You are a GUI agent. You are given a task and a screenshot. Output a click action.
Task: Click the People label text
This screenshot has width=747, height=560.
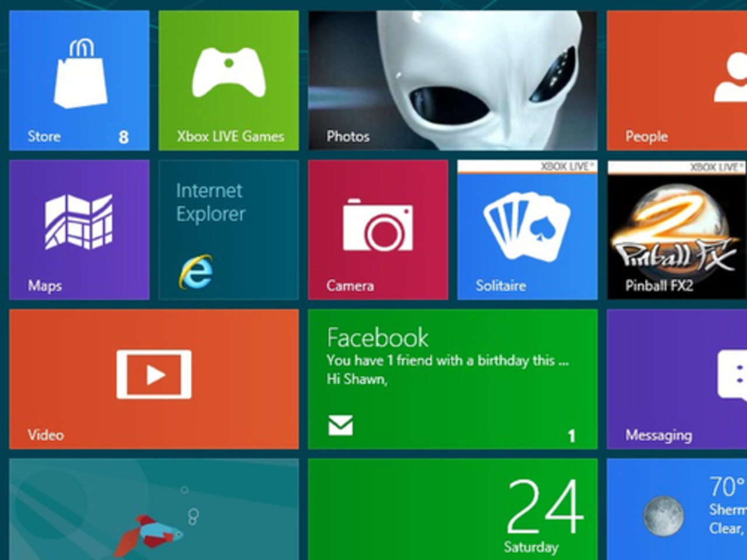coord(647,137)
